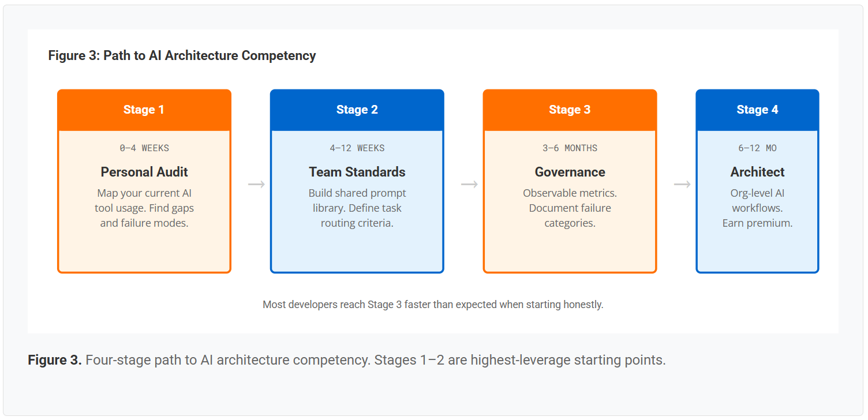Click the arrow between Stage 1 and Stage 2
This screenshot has height=420, width=868.
[256, 184]
